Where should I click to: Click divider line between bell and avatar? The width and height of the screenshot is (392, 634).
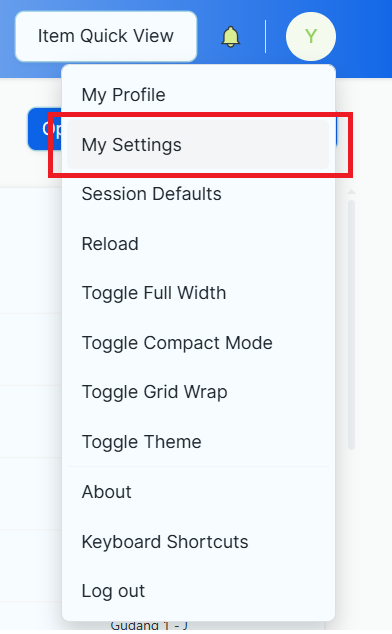pos(265,36)
